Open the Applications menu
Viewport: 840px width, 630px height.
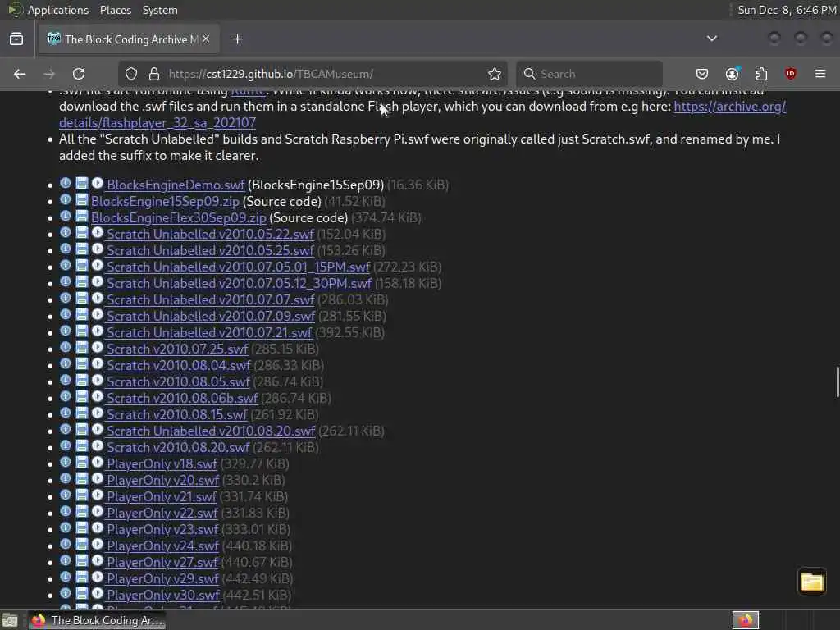click(58, 10)
